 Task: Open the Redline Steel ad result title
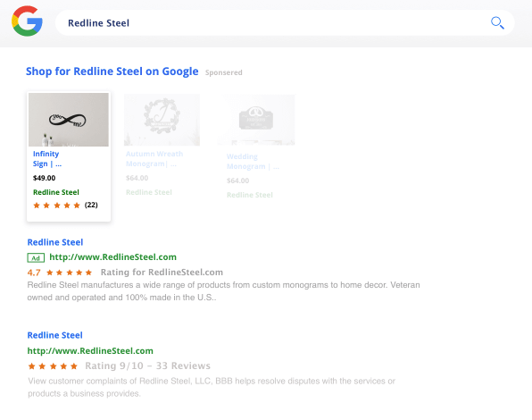pyautogui.click(x=55, y=242)
